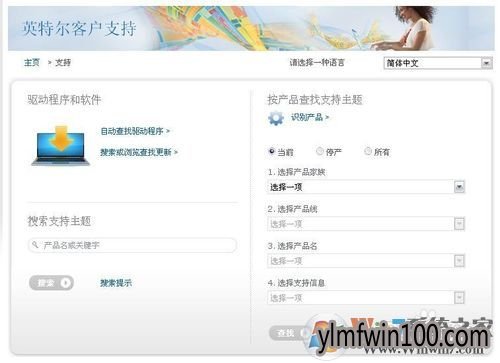The image size is (500, 363).
Task: Open the 选择产品名 dropdown
Action: pos(366,261)
